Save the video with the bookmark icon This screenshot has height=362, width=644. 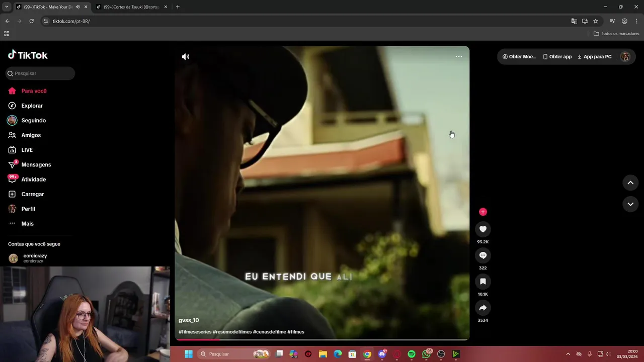482,282
